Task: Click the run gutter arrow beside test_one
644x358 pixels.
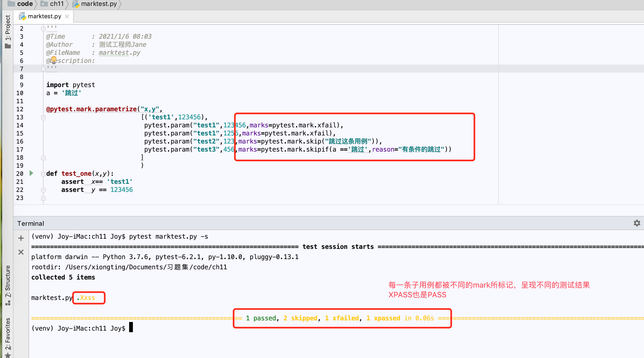Action: tap(31, 173)
